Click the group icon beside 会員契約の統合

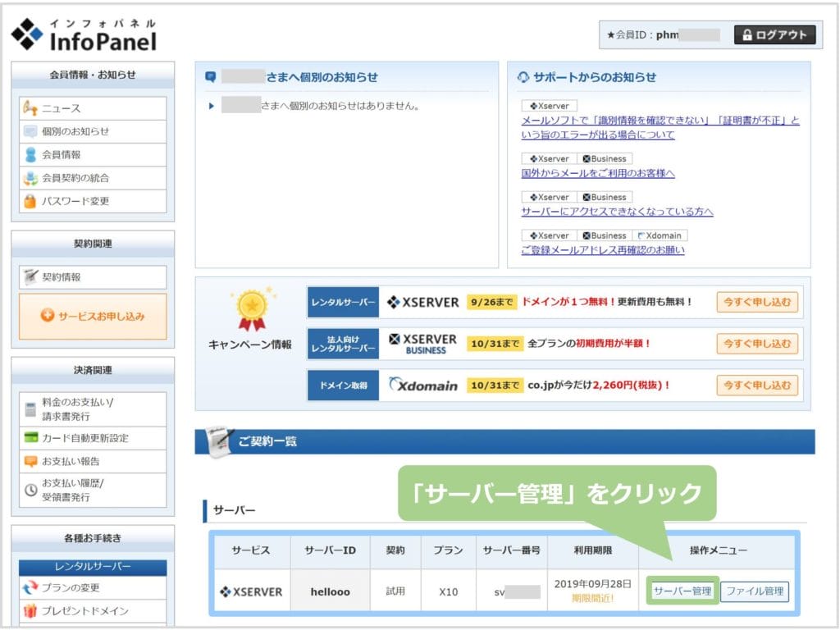[30, 178]
